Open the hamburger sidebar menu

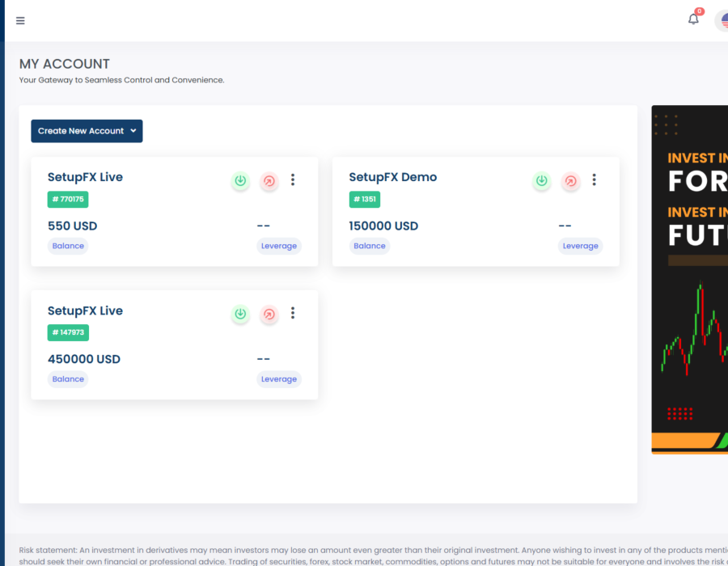click(x=20, y=21)
